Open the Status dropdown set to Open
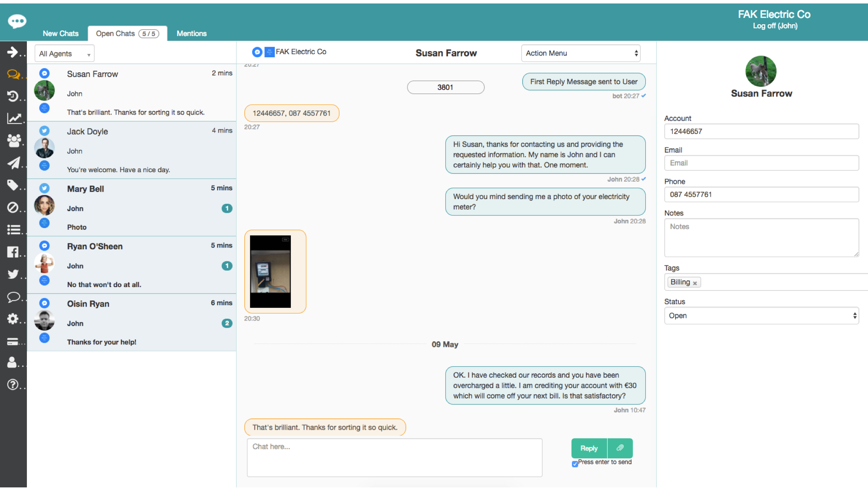 pyautogui.click(x=762, y=316)
